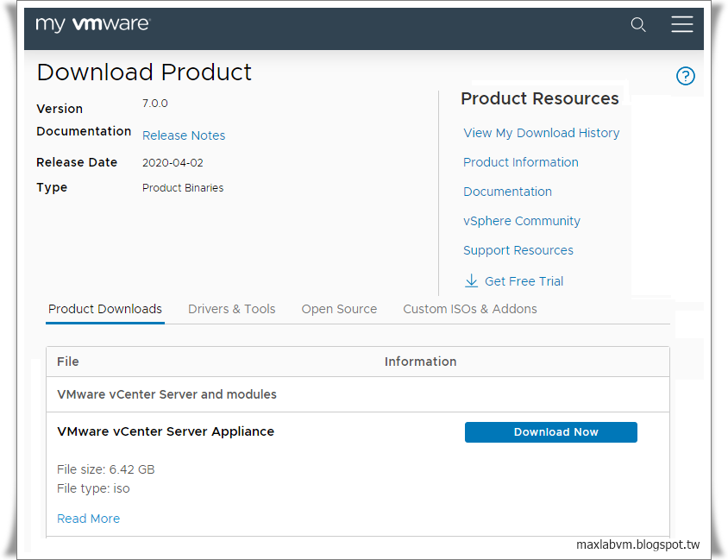The width and height of the screenshot is (728, 560).
Task: Click the File column header
Action: click(x=67, y=361)
